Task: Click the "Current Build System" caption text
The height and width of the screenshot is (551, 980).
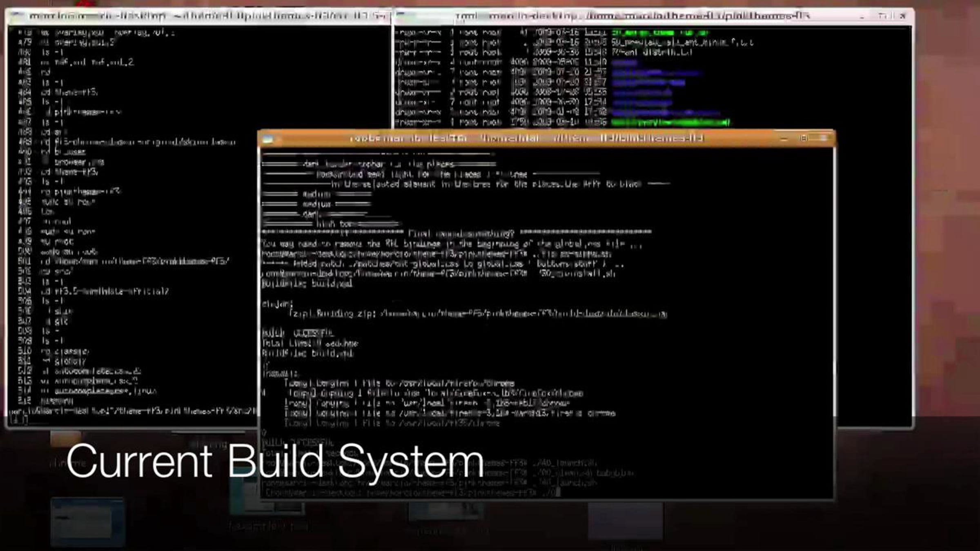Action: click(x=275, y=461)
